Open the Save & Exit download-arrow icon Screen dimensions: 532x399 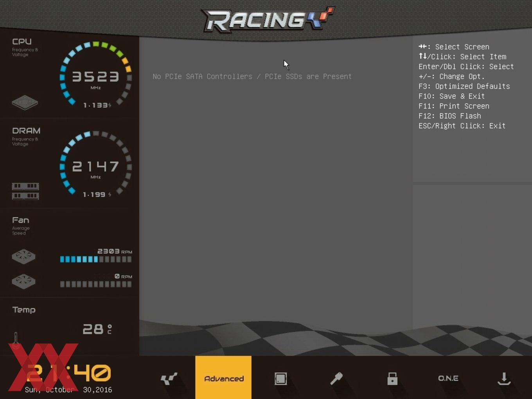504,378
